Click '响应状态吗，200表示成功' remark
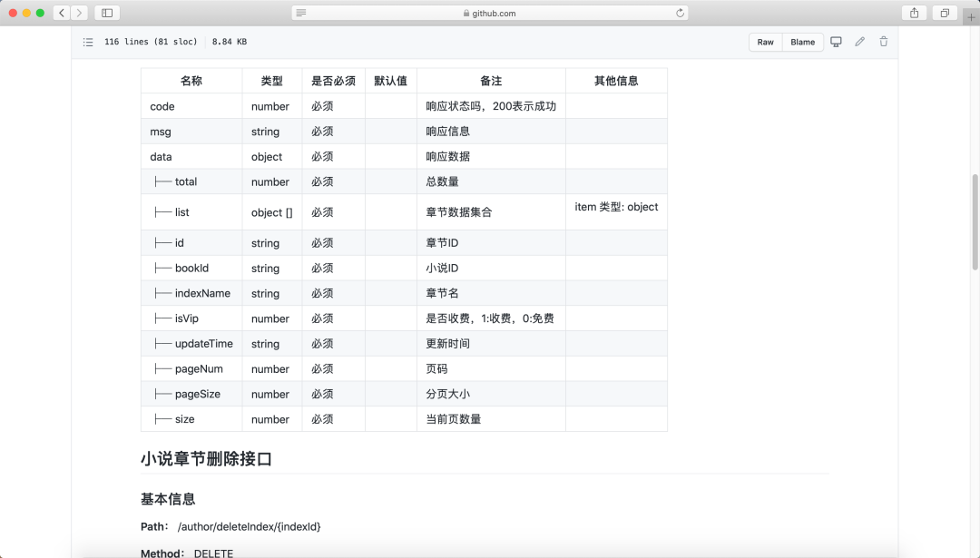This screenshot has width=980, height=558. click(491, 106)
